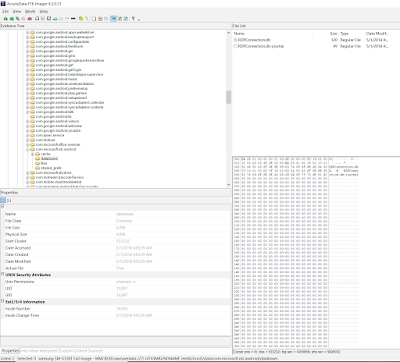Click the yellow Obtain Protected Files icon
Image resolution: width=400 pixels, height=362 pixels.
(x=81, y=19)
